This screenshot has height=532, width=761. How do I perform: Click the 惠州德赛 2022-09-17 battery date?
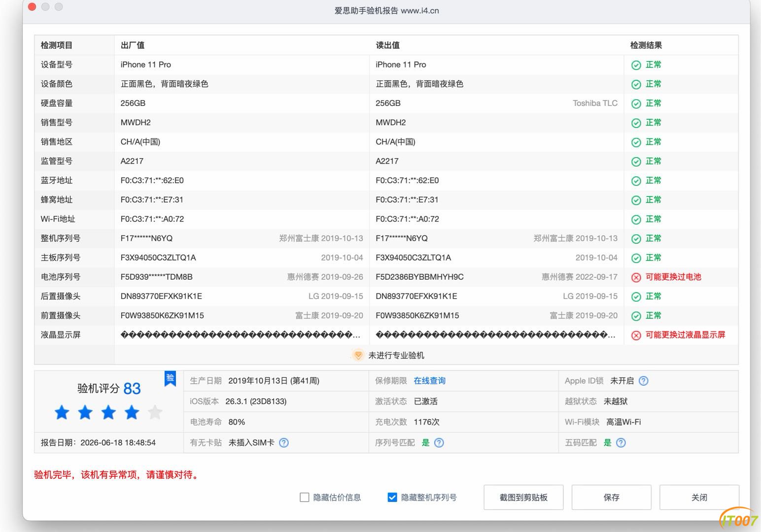coord(580,277)
